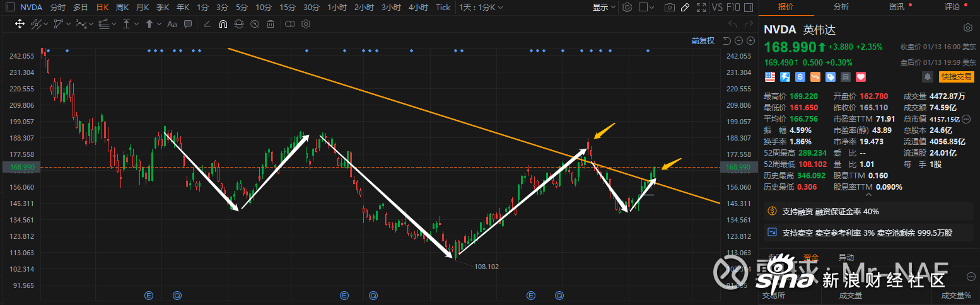980x305 pixels.
Task: Open the 分析 analysis tab
Action: pos(841,7)
